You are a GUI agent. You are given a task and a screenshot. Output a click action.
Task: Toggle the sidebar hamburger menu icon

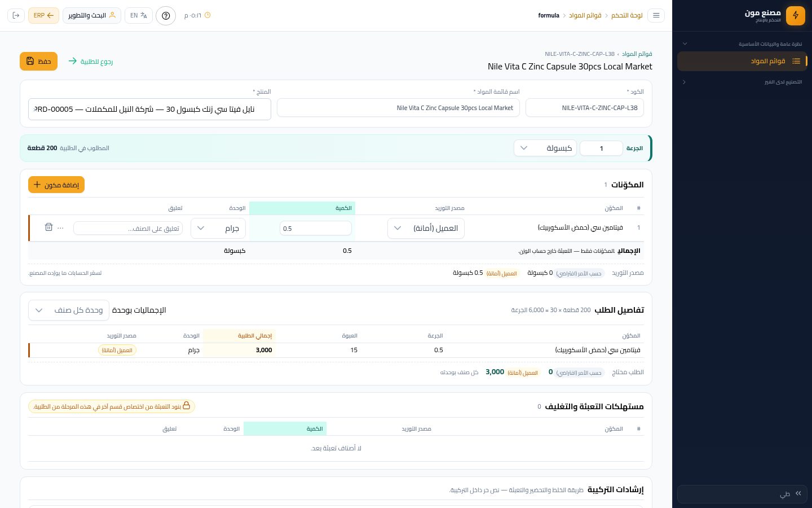tap(656, 15)
